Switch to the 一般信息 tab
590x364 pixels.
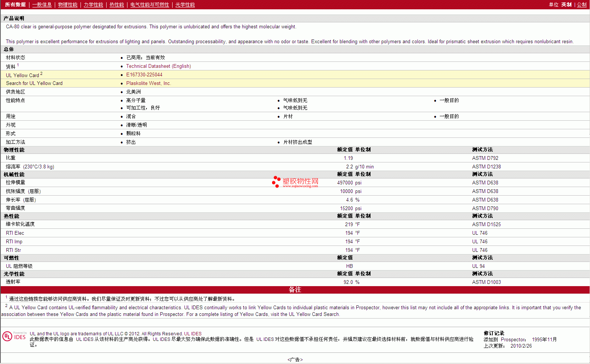pyautogui.click(x=42, y=4)
